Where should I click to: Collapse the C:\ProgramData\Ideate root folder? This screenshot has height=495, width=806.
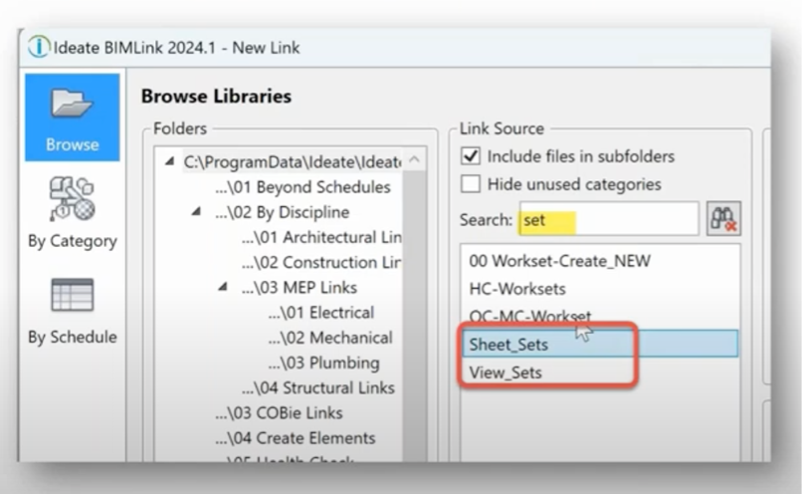click(170, 162)
